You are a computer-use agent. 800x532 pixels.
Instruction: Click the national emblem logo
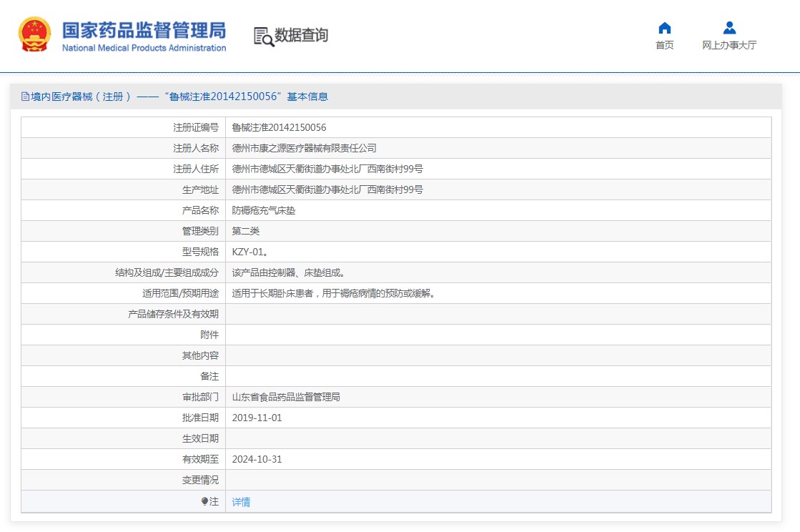coord(34,34)
